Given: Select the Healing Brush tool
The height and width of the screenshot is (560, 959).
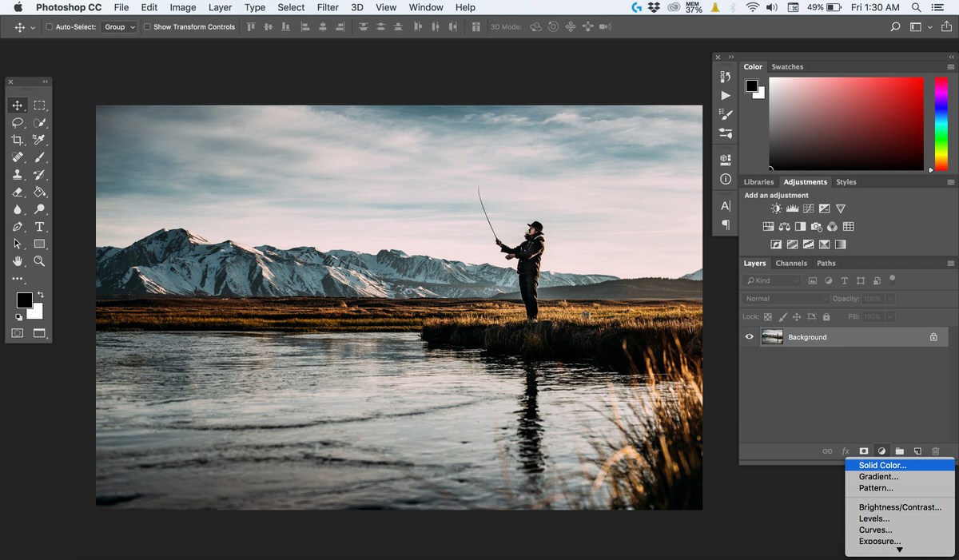Looking at the screenshot, I should coord(17,157).
